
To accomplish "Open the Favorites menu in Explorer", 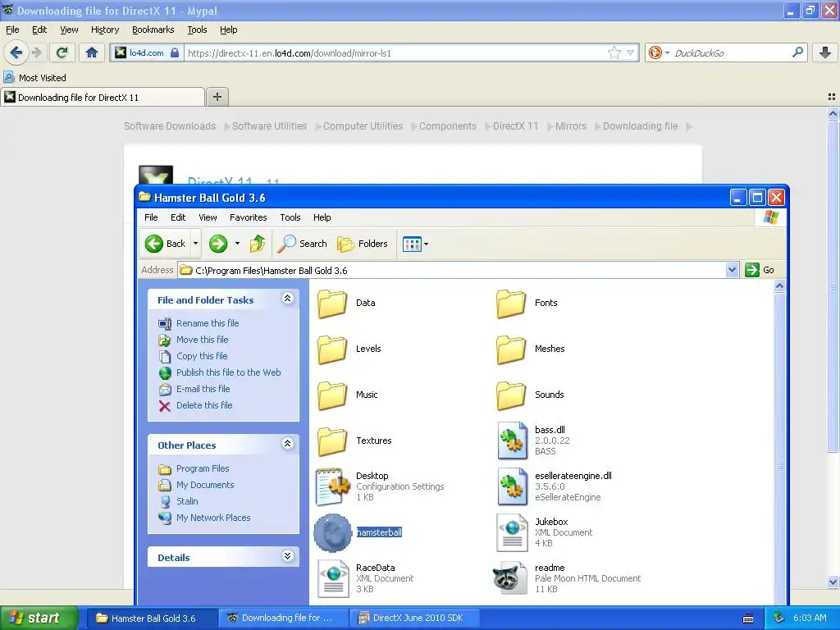I will click(248, 217).
